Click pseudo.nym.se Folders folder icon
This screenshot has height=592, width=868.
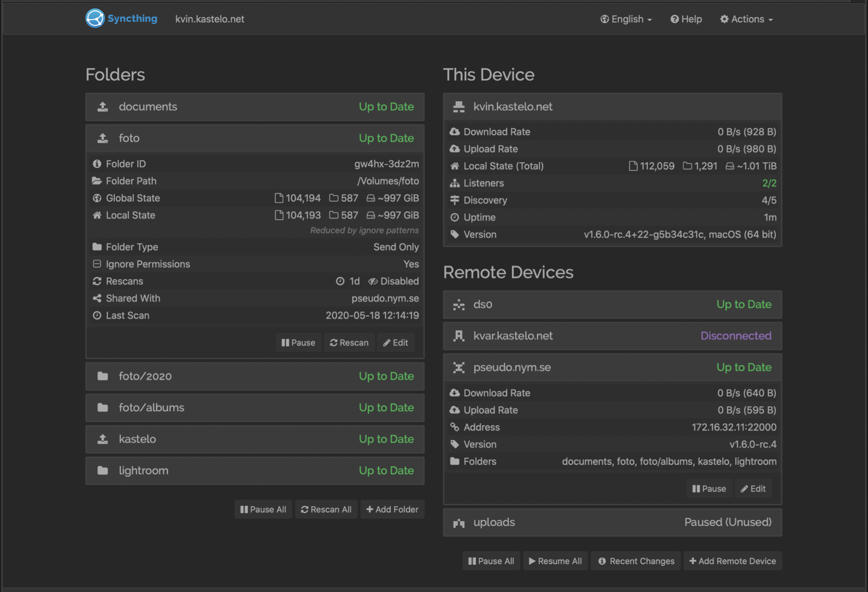[x=455, y=461]
